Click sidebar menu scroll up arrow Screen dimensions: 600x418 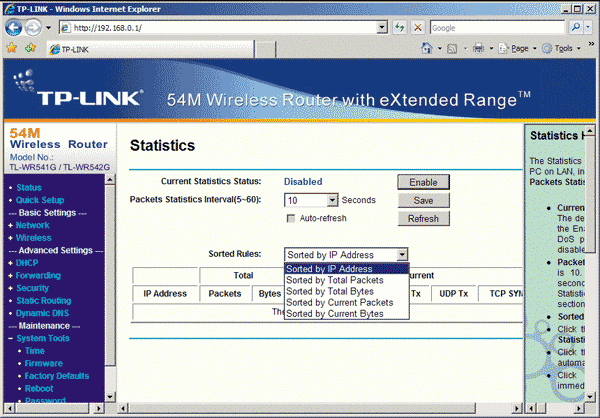[110, 180]
